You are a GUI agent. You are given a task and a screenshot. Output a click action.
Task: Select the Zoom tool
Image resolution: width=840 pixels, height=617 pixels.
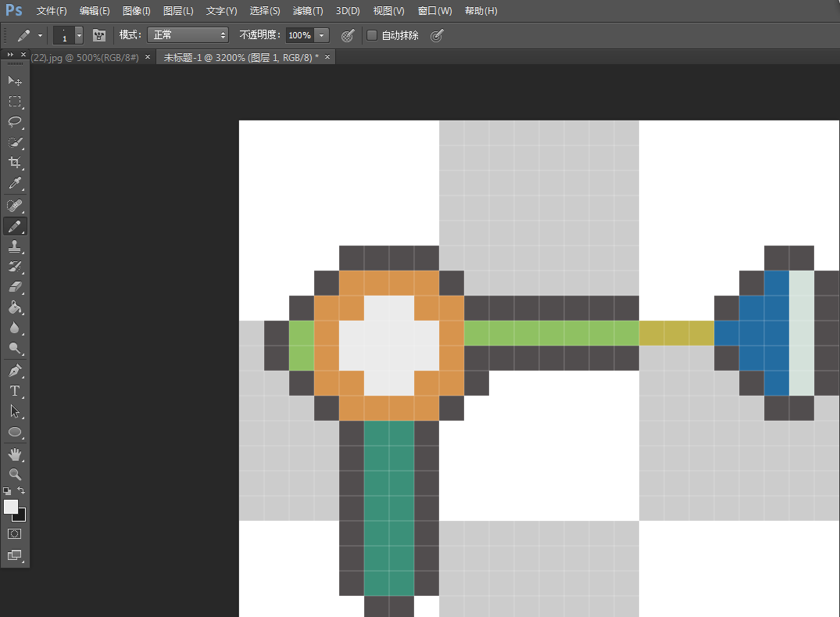15,475
